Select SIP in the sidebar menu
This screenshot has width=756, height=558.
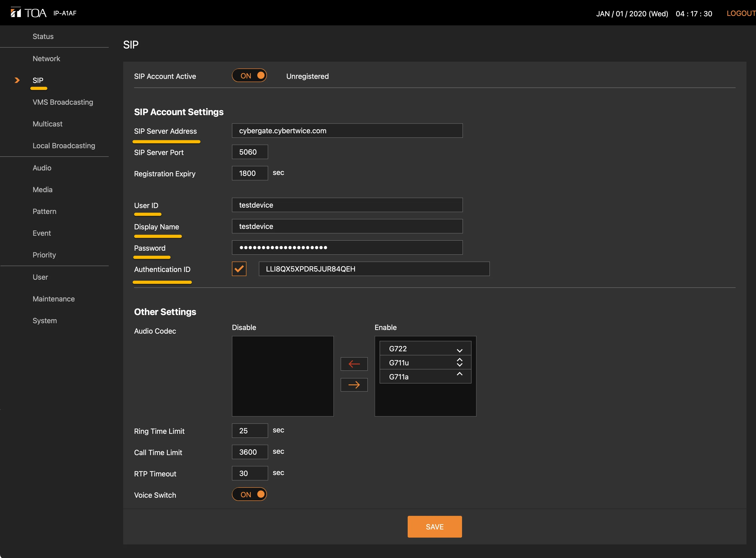click(x=38, y=80)
